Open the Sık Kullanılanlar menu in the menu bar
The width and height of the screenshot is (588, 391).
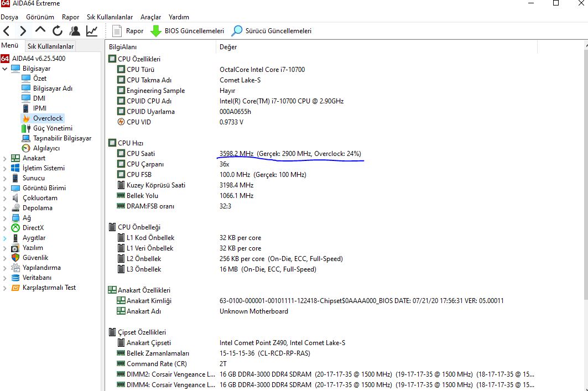(x=110, y=17)
